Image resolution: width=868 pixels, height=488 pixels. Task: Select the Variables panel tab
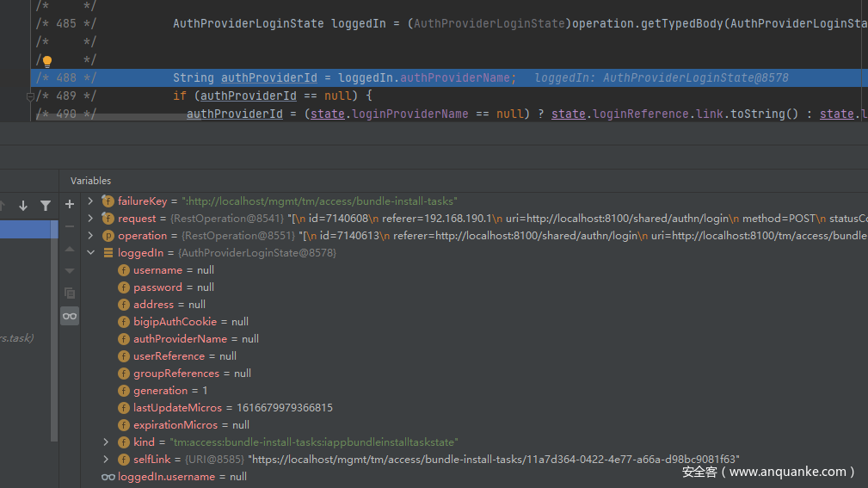(x=90, y=181)
